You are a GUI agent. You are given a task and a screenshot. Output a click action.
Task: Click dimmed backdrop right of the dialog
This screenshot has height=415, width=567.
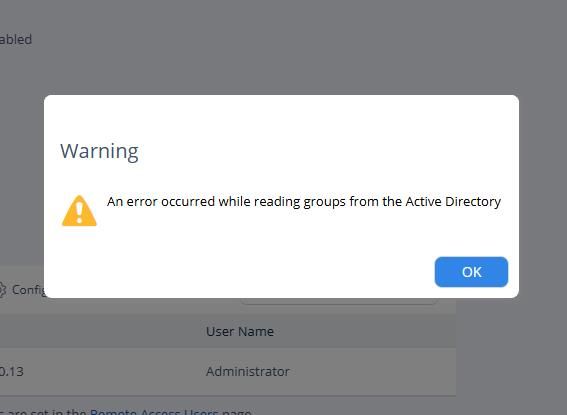pos(542,196)
